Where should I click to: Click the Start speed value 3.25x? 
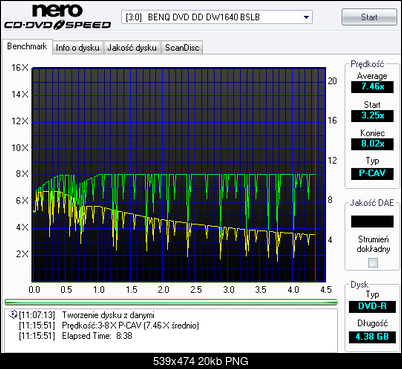coord(372,116)
